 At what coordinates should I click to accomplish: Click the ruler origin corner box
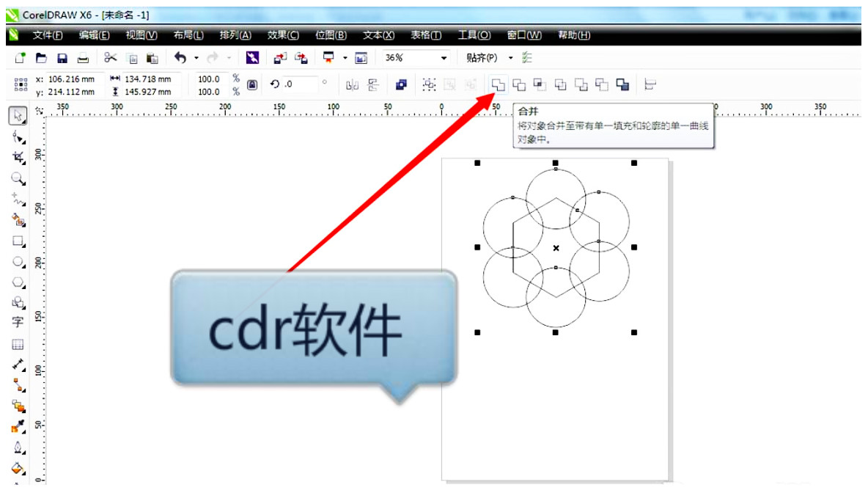point(40,111)
